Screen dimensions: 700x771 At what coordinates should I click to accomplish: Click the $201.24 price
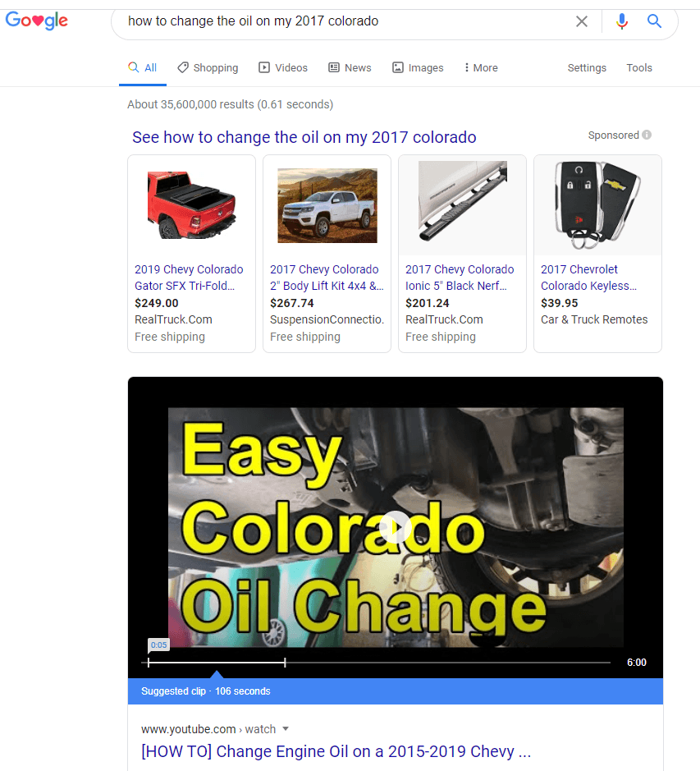coord(428,303)
